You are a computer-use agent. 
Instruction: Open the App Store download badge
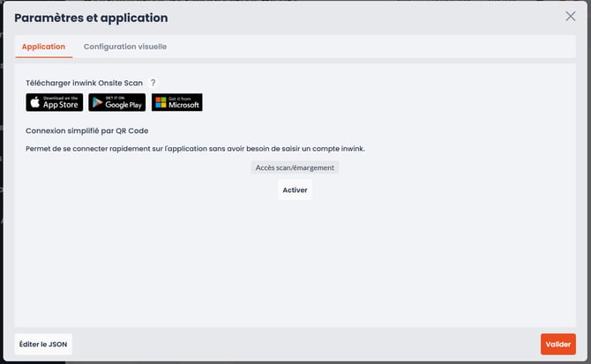[x=55, y=102]
